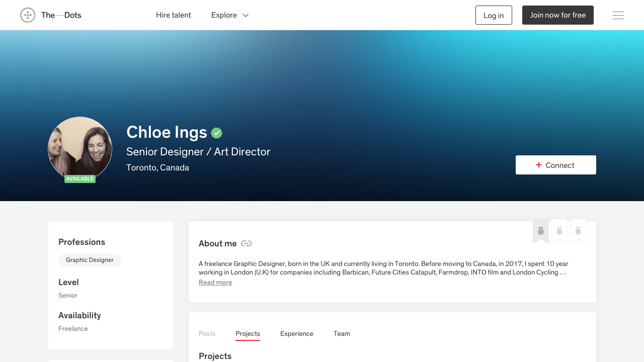Click the Log in button
644x362 pixels.
(x=494, y=15)
